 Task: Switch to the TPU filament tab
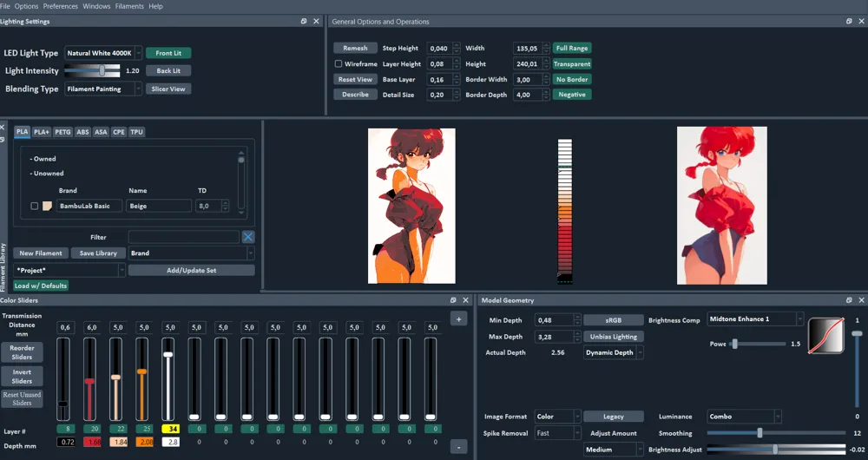[136, 132]
